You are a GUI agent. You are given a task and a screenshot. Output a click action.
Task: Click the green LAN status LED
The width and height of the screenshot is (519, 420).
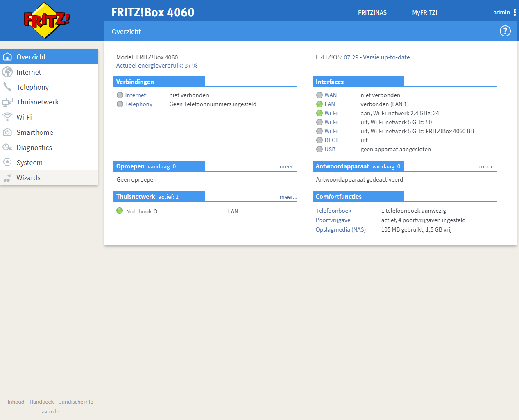tap(320, 104)
